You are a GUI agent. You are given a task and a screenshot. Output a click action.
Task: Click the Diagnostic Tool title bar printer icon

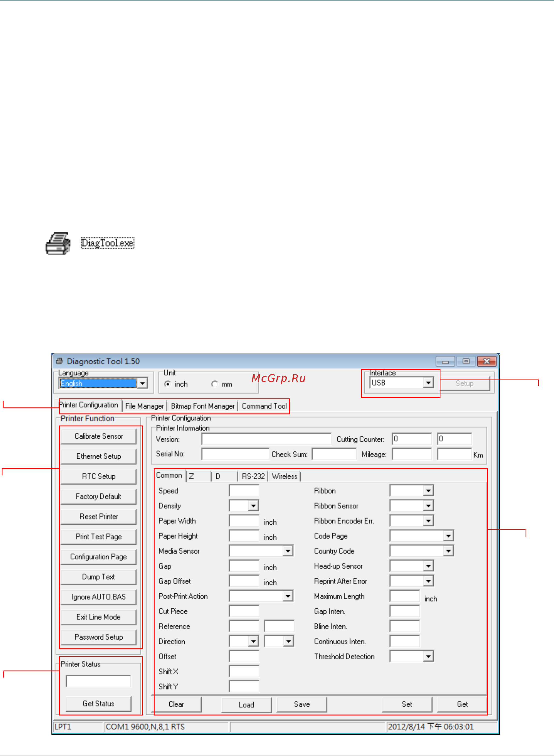click(x=59, y=361)
